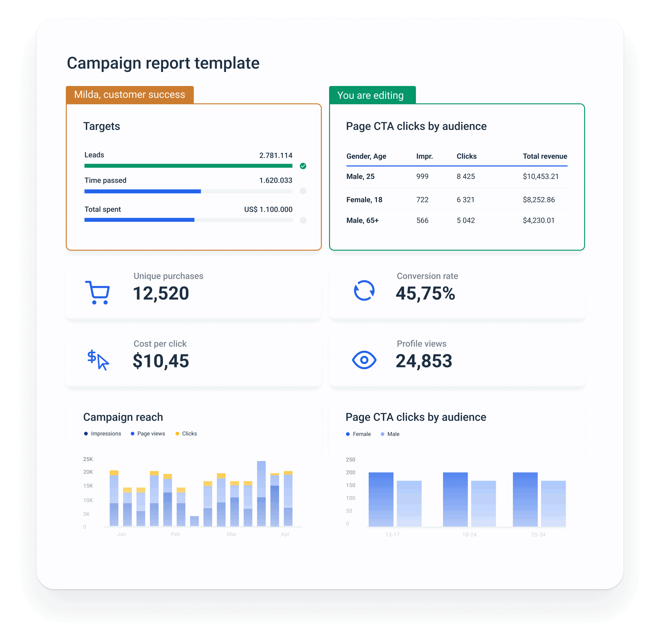The image size is (660, 644).
Task: Click the 12,520 unique purchases figure
Action: pyautogui.click(x=161, y=293)
